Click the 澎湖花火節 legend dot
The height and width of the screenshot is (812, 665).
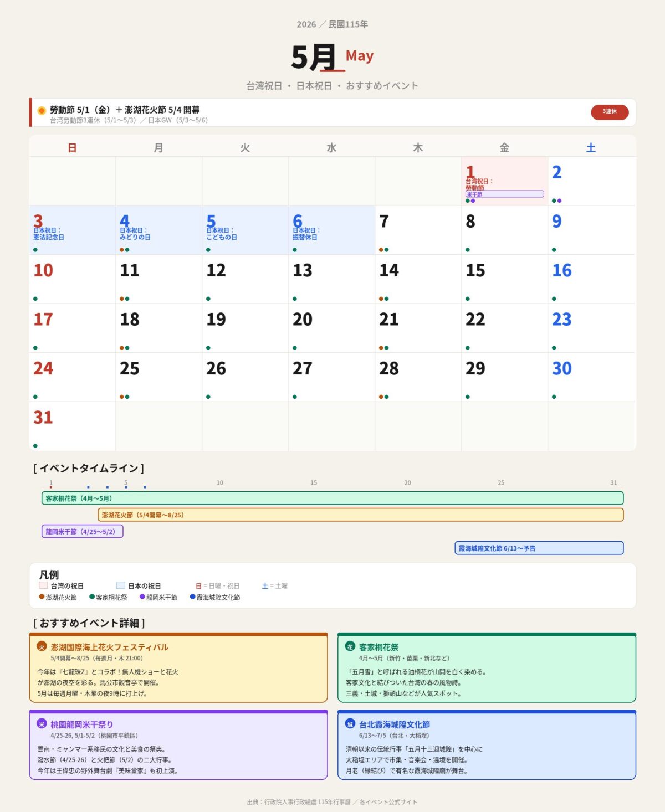(x=42, y=597)
